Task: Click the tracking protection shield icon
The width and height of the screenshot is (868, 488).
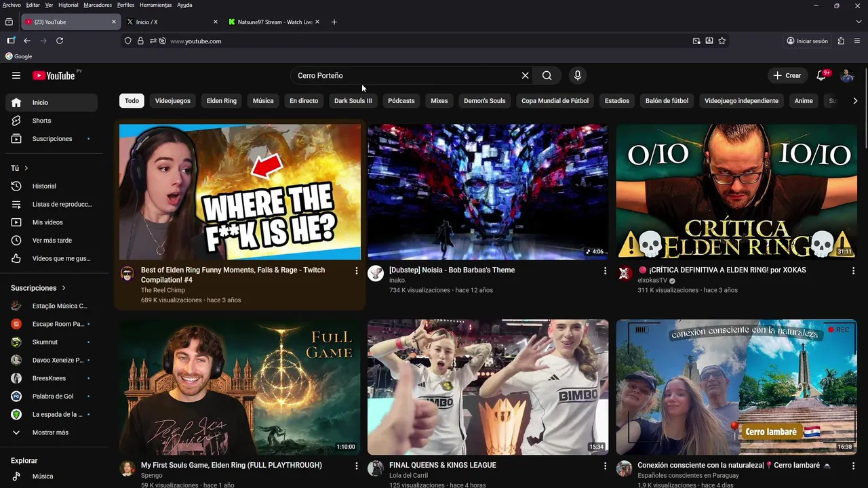Action: coord(127,41)
